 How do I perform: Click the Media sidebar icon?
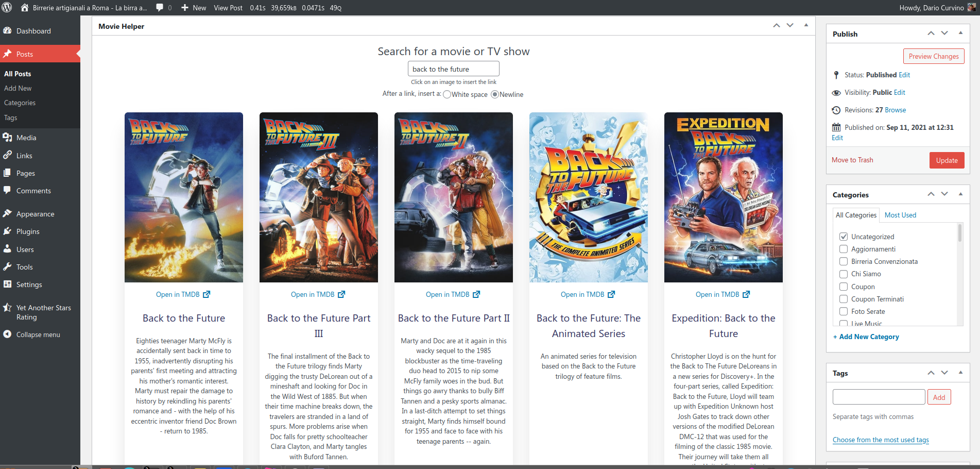click(7, 138)
